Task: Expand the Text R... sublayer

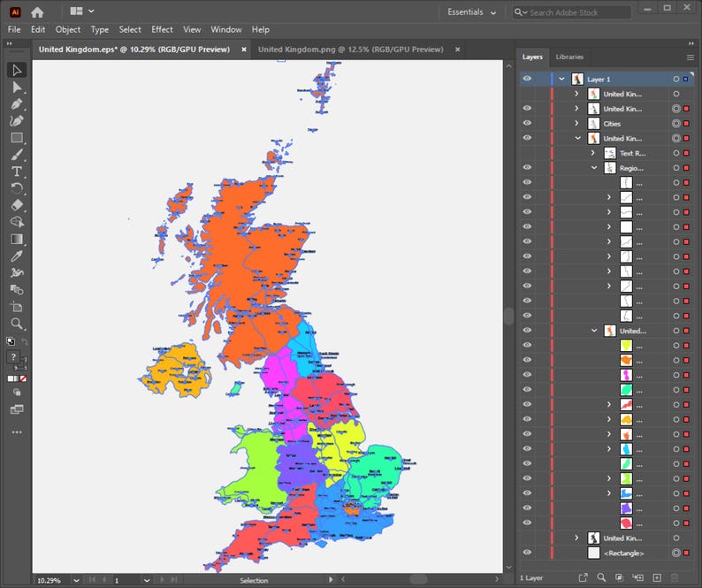Action: click(592, 153)
